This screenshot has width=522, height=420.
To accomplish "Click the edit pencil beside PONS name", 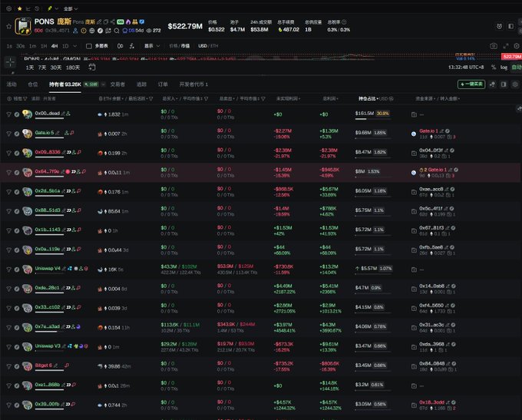I will [x=99, y=22].
